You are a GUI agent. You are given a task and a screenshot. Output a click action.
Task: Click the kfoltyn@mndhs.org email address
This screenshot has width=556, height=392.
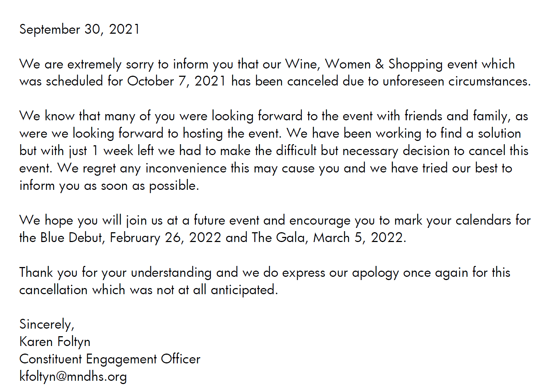(x=73, y=376)
